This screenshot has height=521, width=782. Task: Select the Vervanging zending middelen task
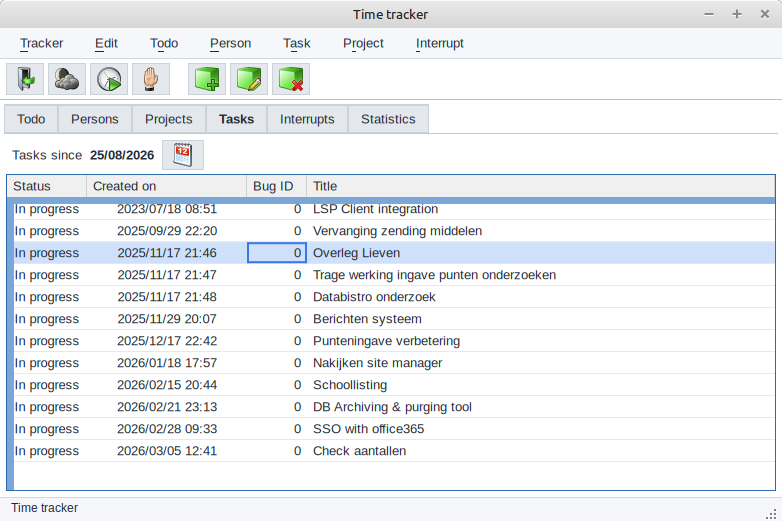[x=397, y=231]
